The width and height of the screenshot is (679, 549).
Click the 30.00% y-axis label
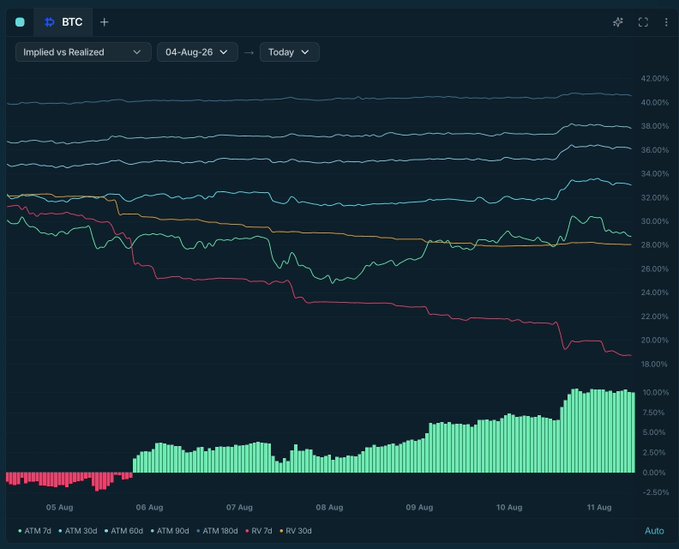655,221
